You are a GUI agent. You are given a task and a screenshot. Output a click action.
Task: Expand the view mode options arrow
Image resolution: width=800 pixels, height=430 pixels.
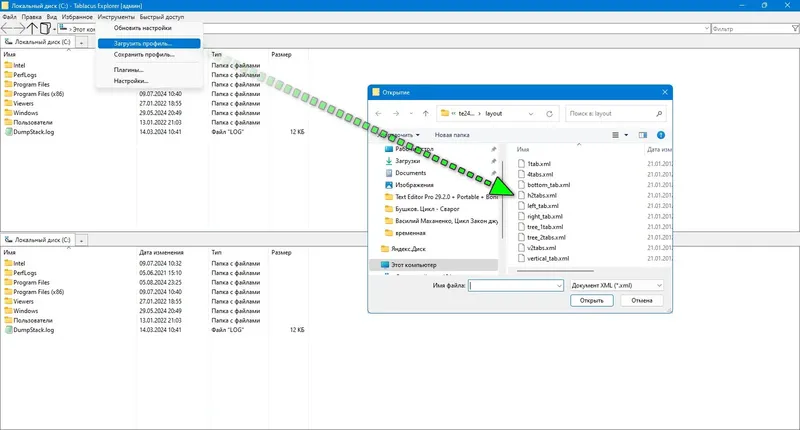(x=626, y=135)
